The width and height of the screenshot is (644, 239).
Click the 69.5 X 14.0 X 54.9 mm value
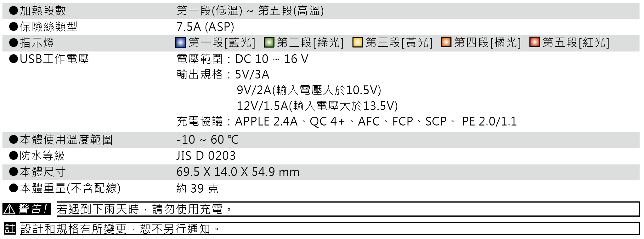click(x=238, y=172)
